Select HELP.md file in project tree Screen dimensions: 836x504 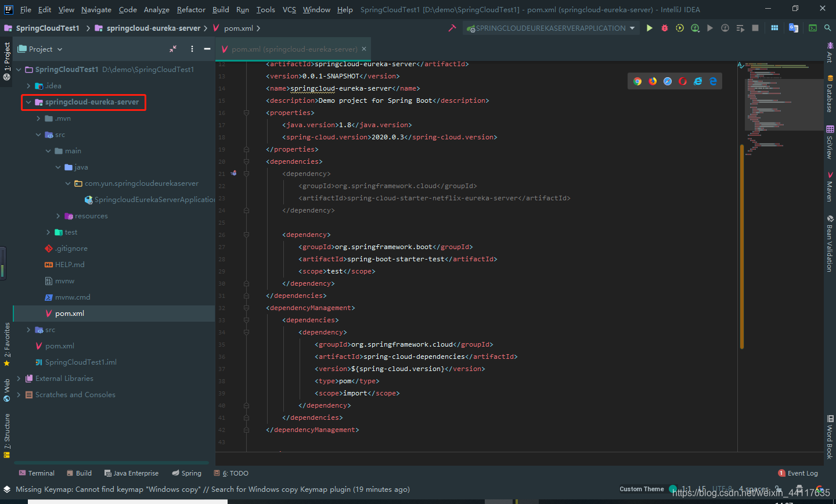click(x=64, y=265)
